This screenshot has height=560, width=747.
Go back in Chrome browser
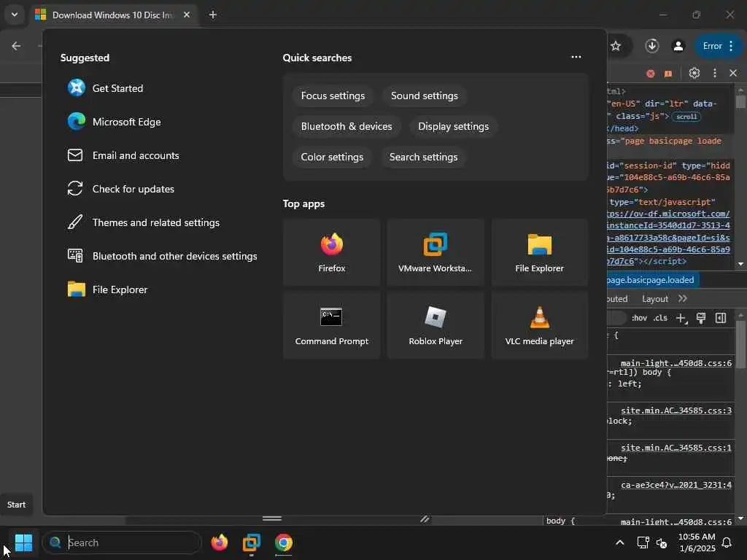(x=16, y=46)
